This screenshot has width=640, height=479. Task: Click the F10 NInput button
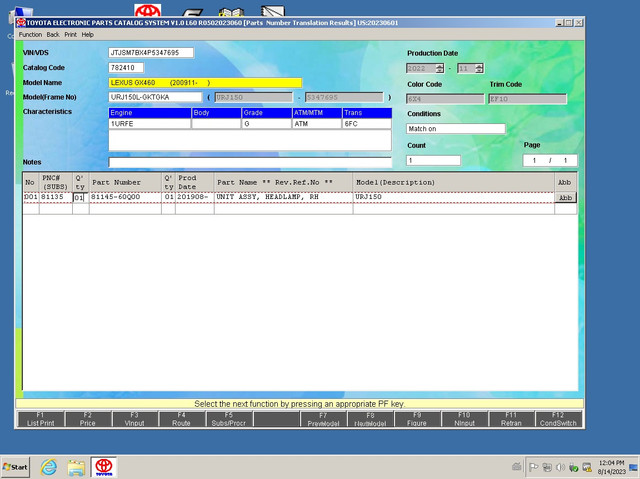(x=464, y=419)
